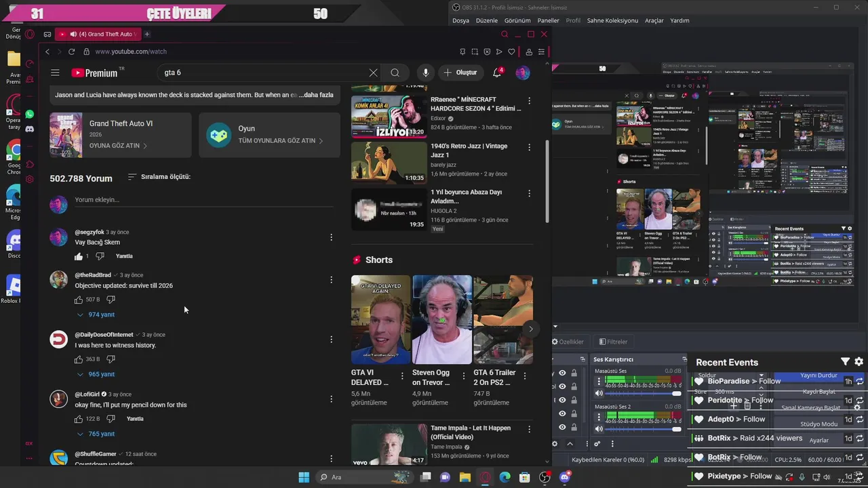Open options for Tame Impala video
The width and height of the screenshot is (868, 488).
530,429
